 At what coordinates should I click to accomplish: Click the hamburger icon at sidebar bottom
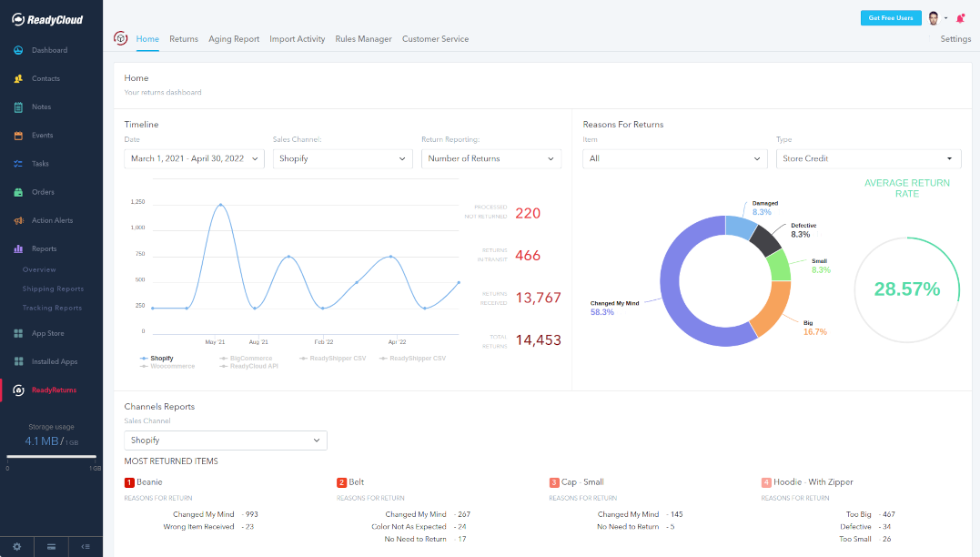pyautogui.click(x=51, y=546)
